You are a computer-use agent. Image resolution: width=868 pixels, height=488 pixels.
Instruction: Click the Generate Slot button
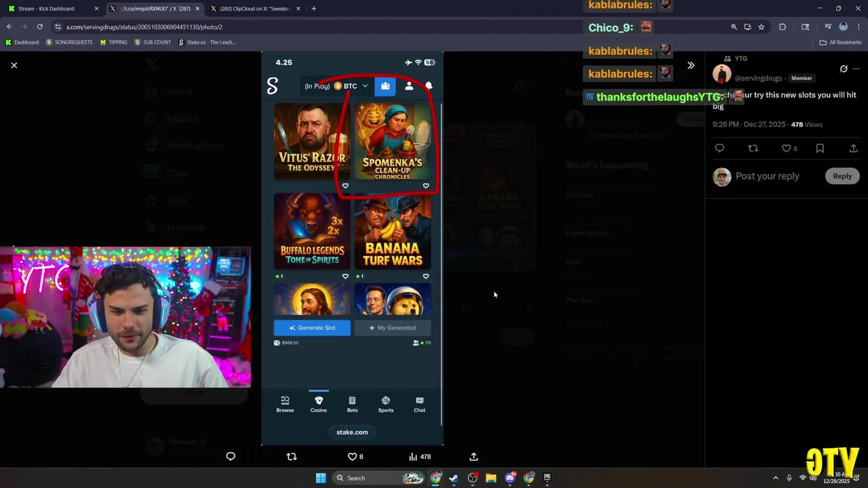(x=312, y=328)
